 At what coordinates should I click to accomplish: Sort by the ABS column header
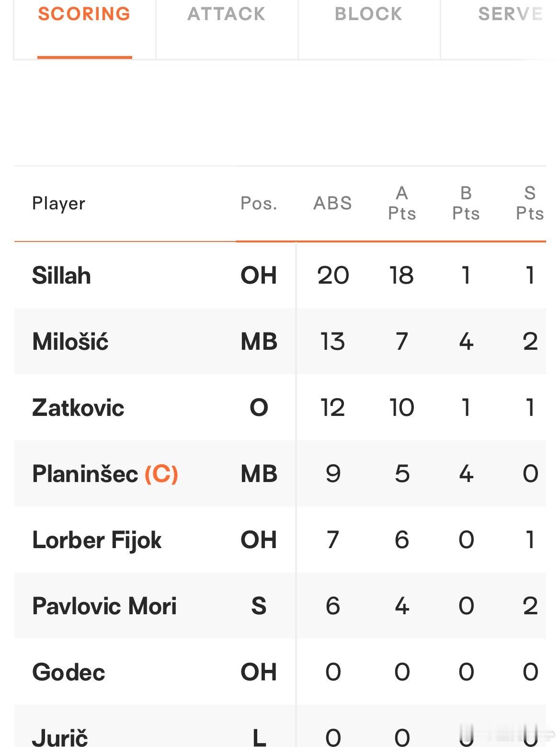click(332, 203)
